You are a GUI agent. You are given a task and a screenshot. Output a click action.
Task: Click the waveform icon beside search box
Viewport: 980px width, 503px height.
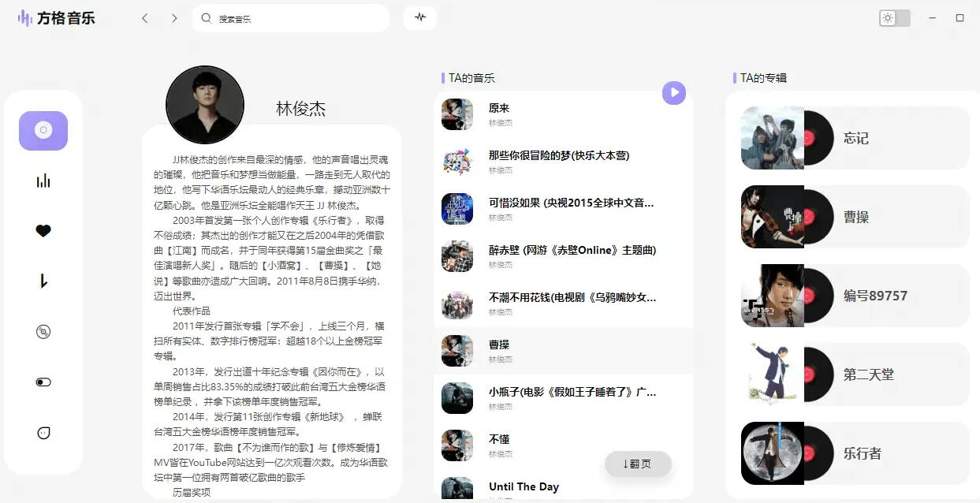click(x=420, y=18)
